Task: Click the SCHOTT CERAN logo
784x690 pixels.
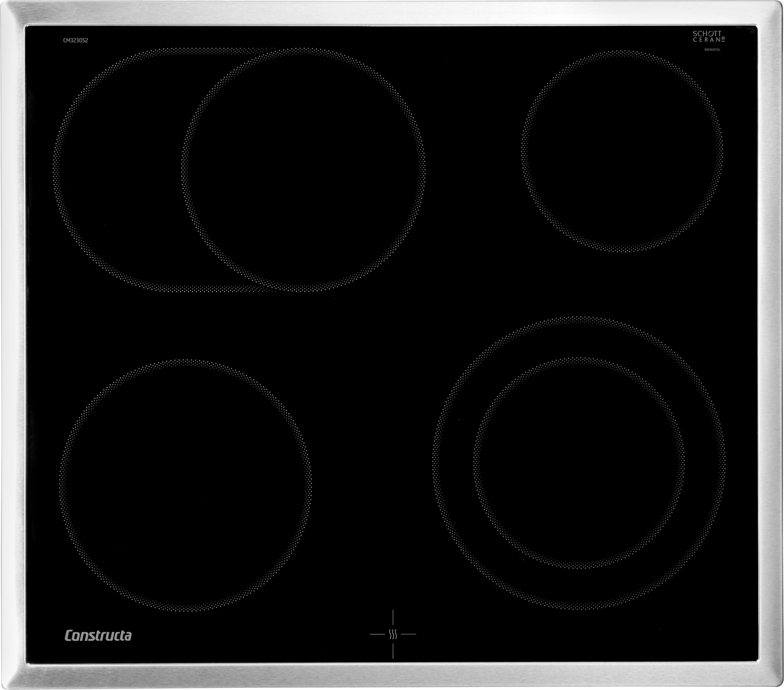Action: [x=709, y=37]
